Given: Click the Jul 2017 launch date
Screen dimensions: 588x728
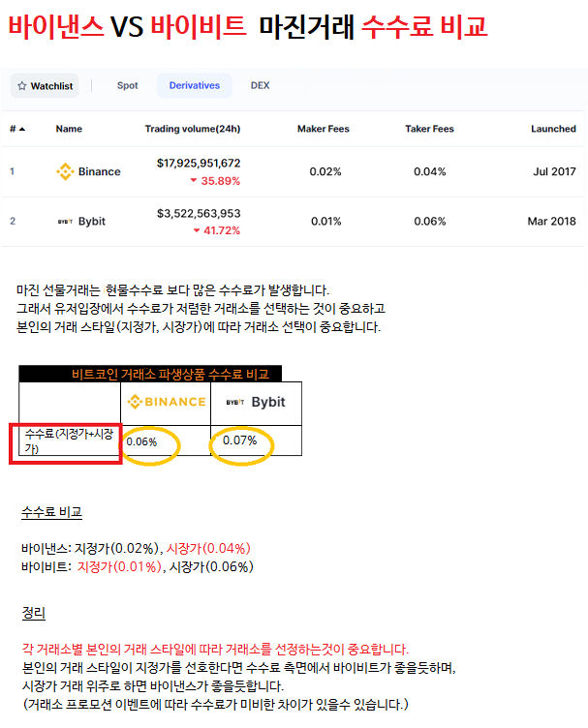Looking at the screenshot, I should [x=554, y=171].
